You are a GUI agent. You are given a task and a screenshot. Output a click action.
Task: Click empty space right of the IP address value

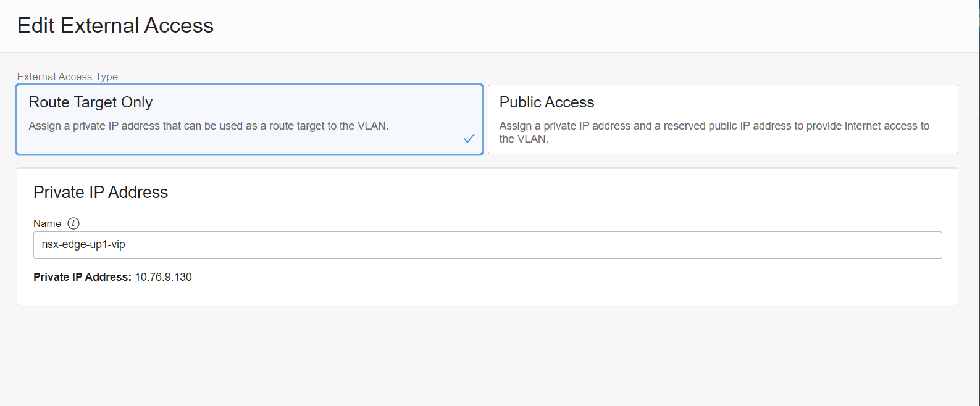point(494,277)
